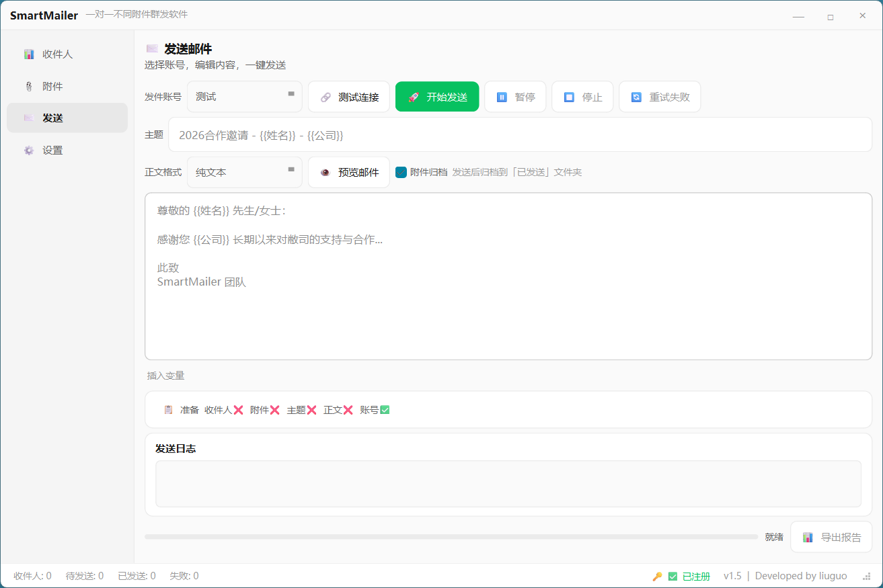Click the red X next to 附件 status

(x=274, y=410)
